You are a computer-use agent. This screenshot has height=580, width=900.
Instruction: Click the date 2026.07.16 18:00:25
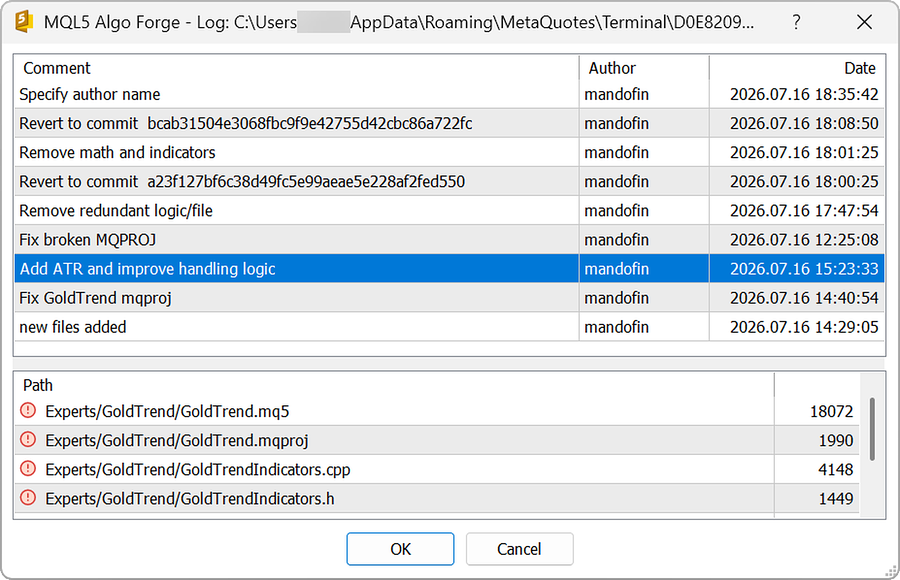pyautogui.click(x=804, y=181)
